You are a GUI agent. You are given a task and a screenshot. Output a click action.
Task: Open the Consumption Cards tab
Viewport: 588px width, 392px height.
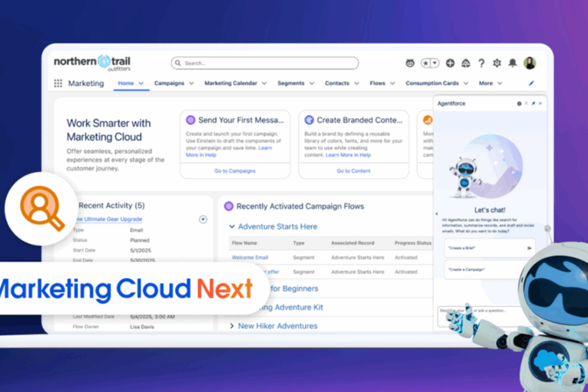(432, 83)
